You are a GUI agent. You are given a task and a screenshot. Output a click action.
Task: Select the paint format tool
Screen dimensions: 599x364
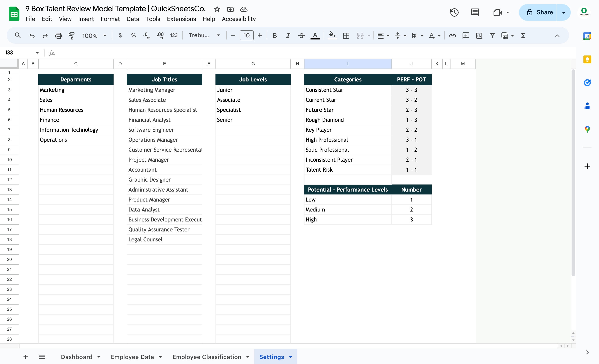click(72, 36)
